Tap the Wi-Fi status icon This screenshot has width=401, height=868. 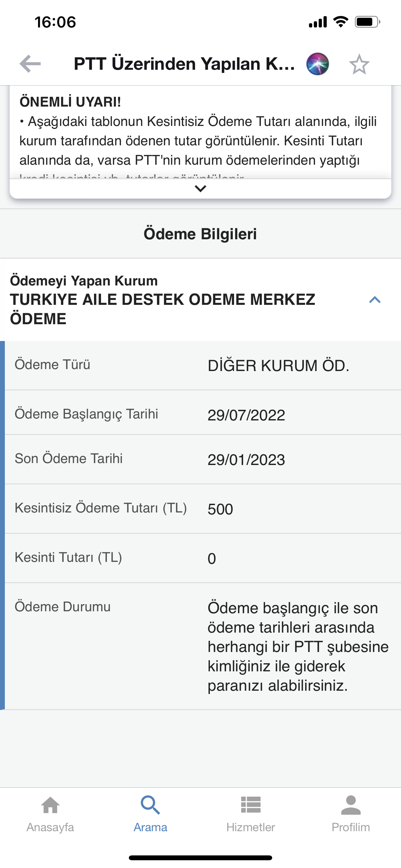(x=340, y=22)
